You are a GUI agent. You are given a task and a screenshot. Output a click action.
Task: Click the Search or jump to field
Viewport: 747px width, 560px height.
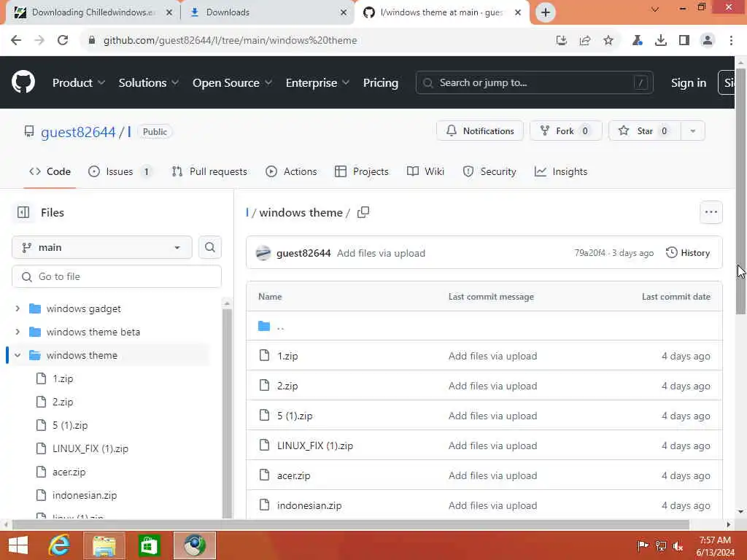tap(534, 83)
